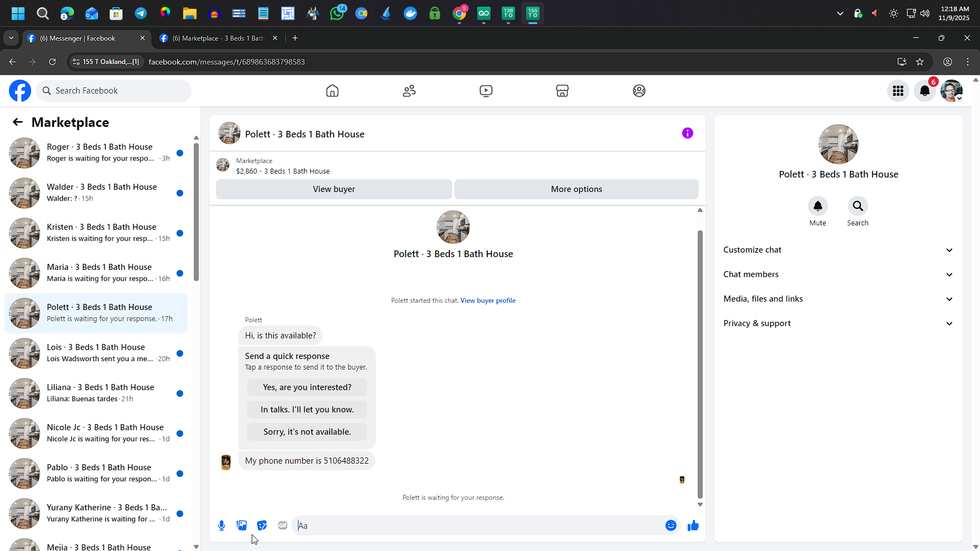The height and width of the screenshot is (551, 980).
Task: Click the install app icon in the address bar
Action: pos(902,62)
